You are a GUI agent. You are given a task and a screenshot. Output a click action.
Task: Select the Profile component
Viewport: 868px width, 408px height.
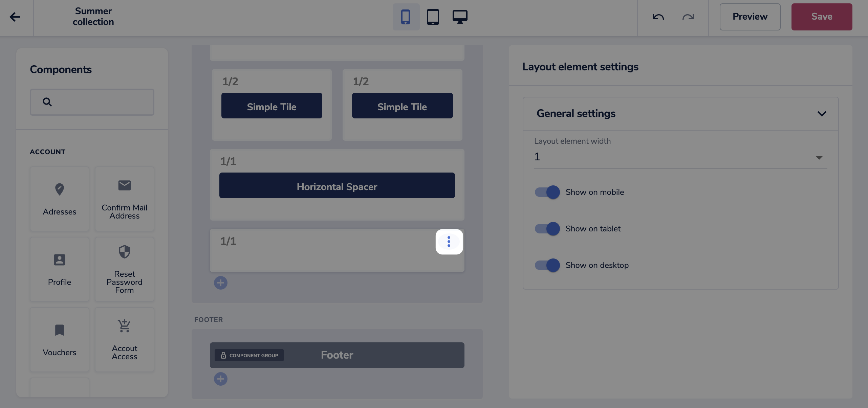coord(60,269)
